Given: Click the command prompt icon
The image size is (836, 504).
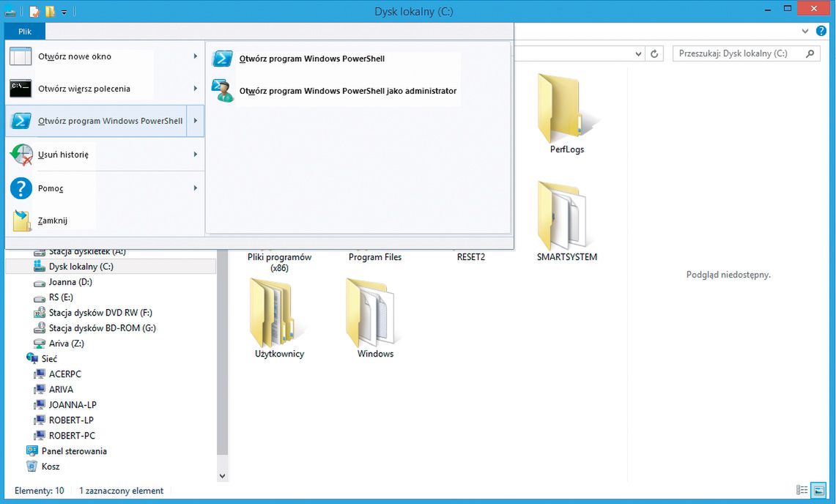Looking at the screenshot, I should click(x=21, y=89).
